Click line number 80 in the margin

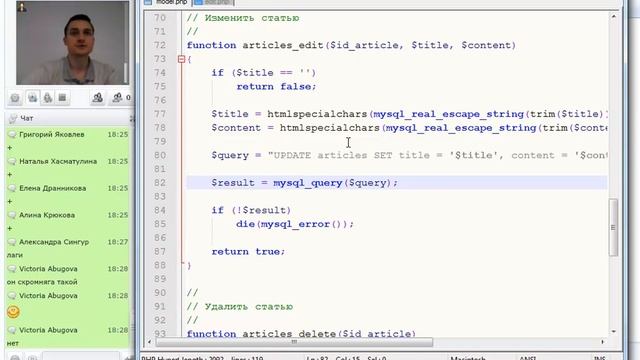coord(160,156)
